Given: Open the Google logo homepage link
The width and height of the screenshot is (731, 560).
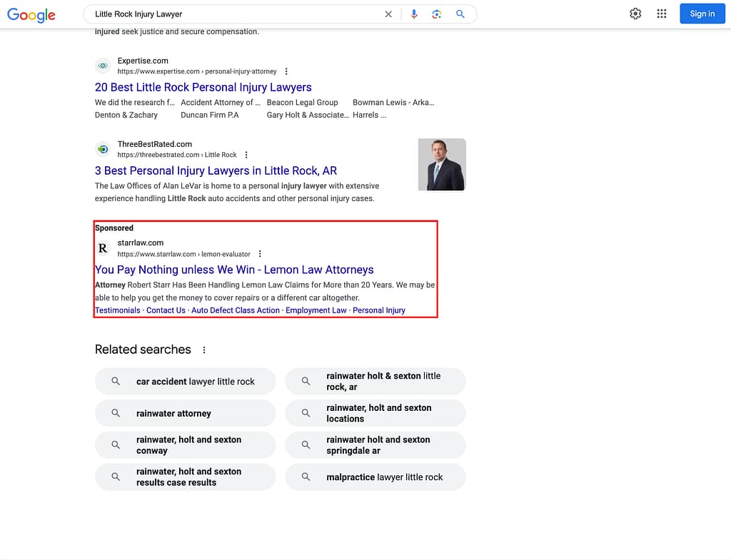Looking at the screenshot, I should (31, 14).
